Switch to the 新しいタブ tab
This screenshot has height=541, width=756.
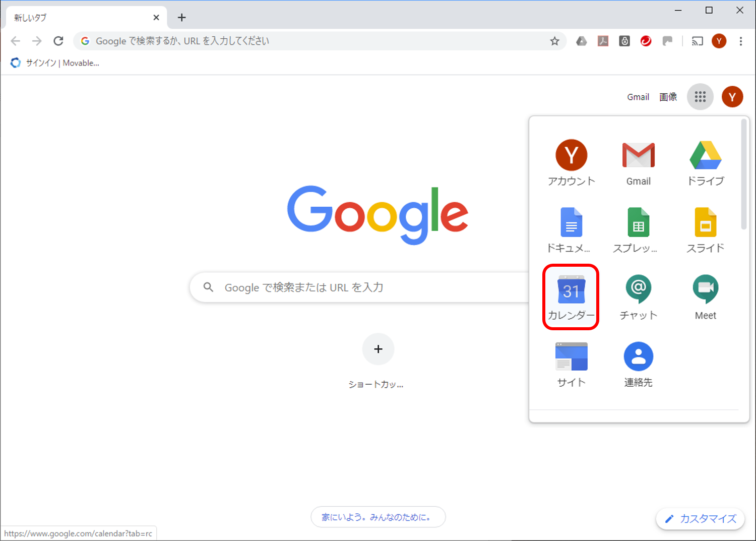[86, 18]
